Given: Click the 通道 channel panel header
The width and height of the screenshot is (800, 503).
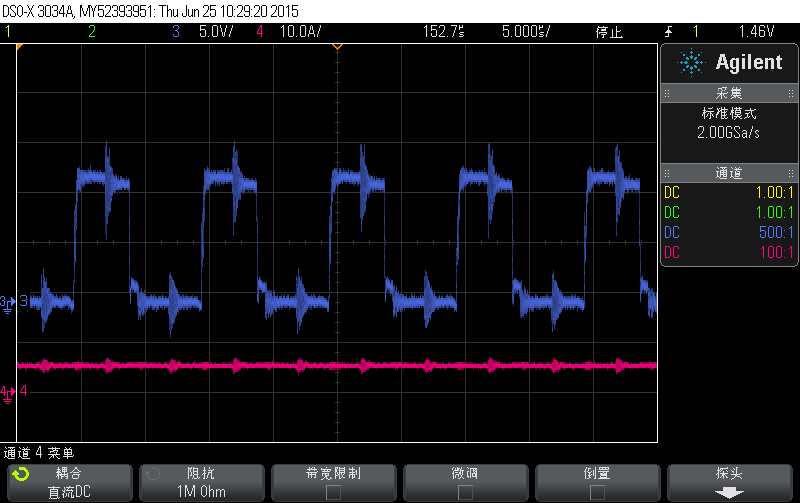Looking at the screenshot, I should click(x=729, y=173).
